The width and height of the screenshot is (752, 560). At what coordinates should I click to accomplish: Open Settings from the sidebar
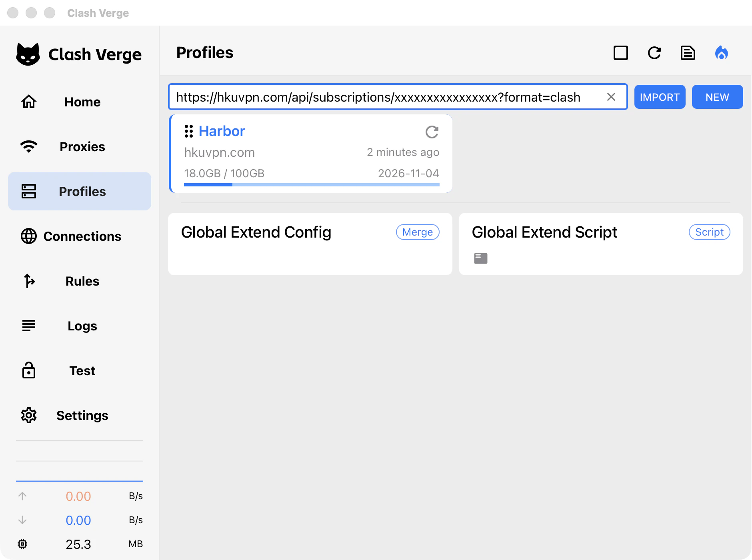point(80,416)
